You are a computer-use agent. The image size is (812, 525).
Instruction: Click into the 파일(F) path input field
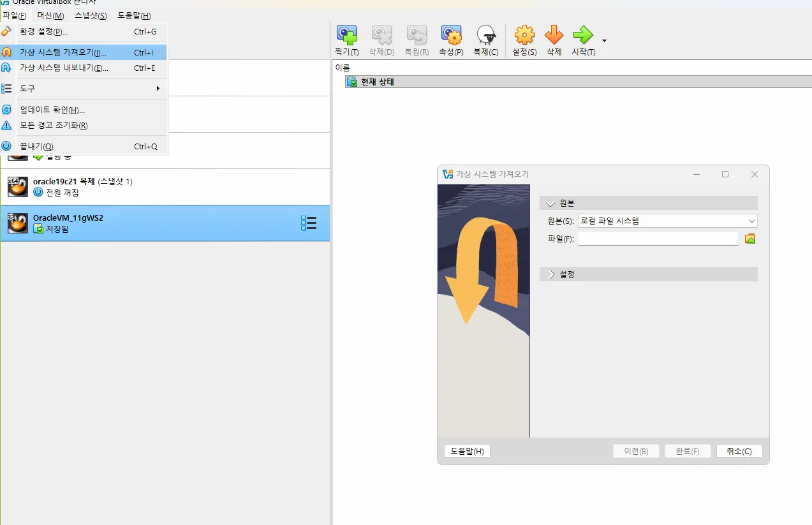coord(658,239)
